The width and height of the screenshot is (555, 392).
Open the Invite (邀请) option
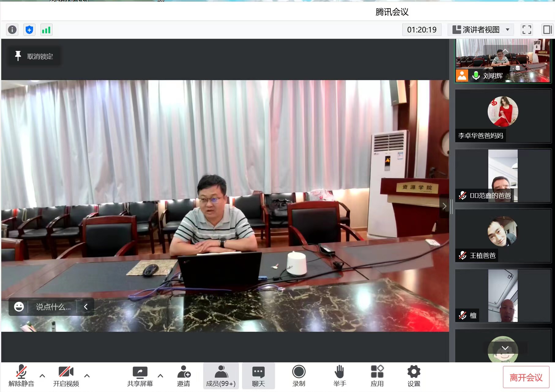[x=184, y=376]
